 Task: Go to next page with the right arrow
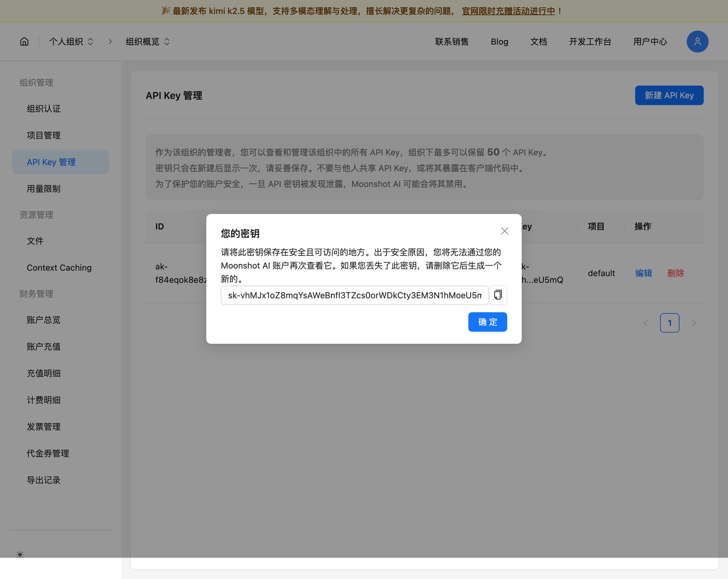pos(694,323)
